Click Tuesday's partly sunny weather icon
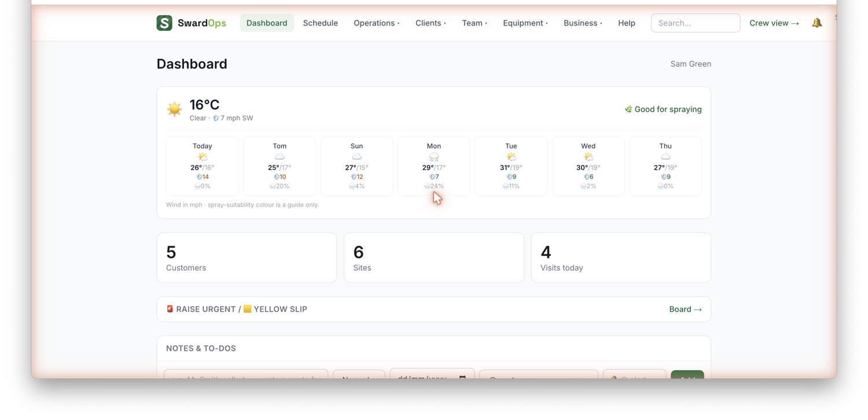This screenshot has width=868, height=420. tap(511, 157)
